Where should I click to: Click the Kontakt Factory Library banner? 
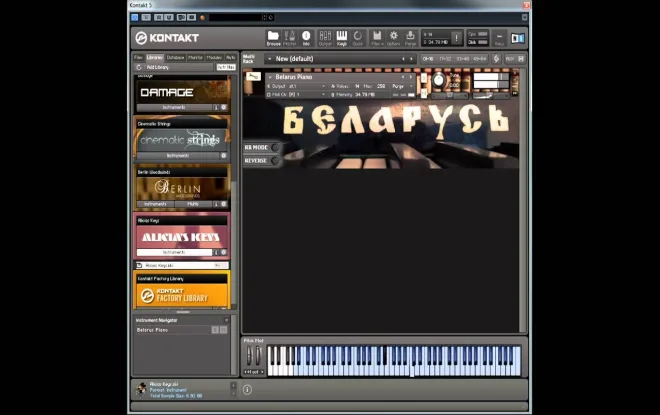click(x=182, y=295)
